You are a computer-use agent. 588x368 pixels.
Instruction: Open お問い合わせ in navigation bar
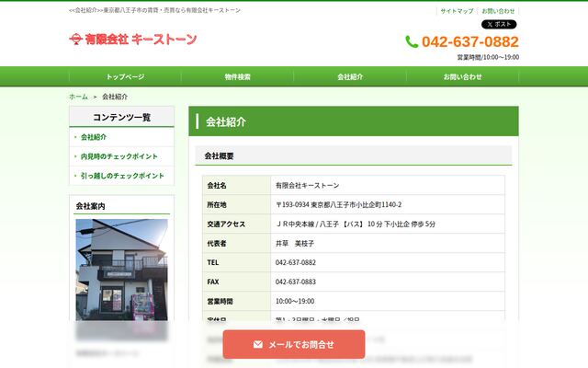pyautogui.click(x=462, y=76)
